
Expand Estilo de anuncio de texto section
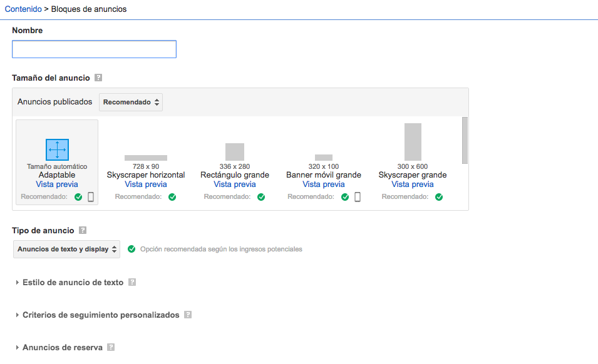[73, 282]
